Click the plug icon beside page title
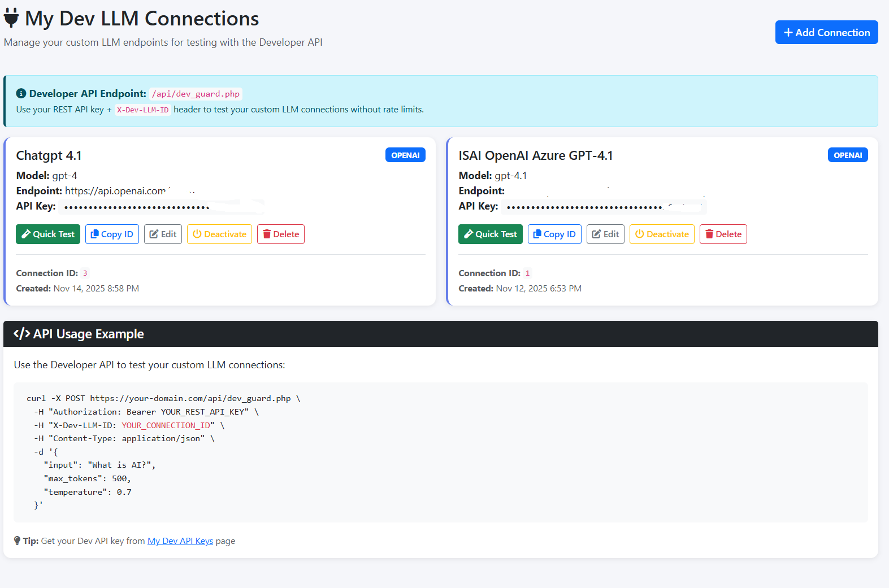 tap(11, 18)
